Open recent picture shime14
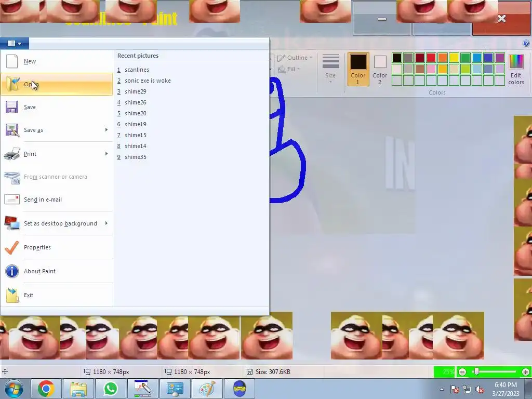 point(131,146)
